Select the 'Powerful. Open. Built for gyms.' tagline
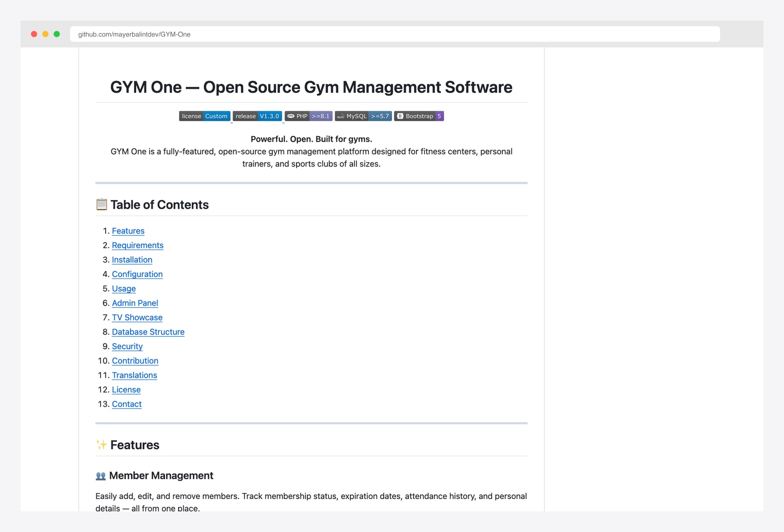The width and height of the screenshot is (784, 532). (x=312, y=139)
